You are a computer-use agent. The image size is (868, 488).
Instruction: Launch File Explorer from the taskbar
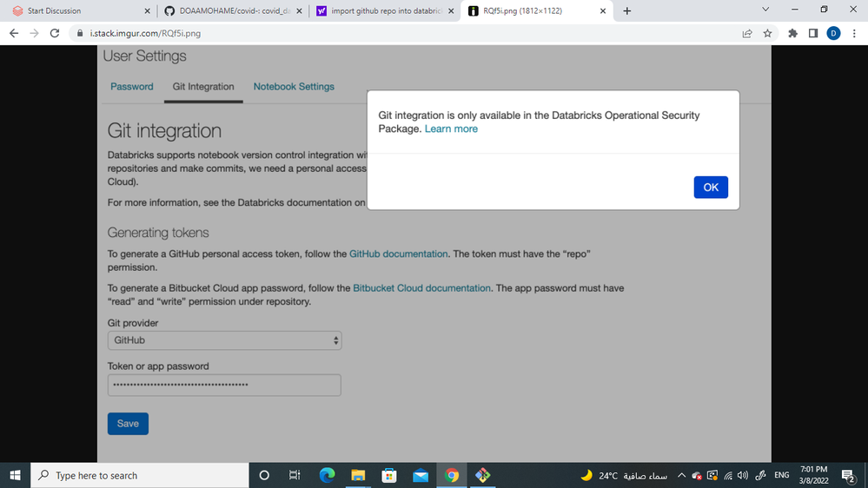(x=358, y=475)
